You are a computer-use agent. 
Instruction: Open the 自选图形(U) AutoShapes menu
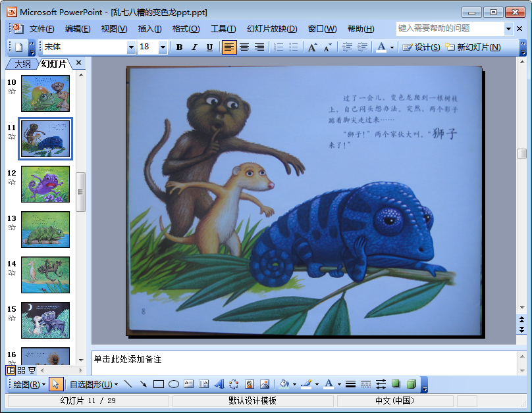(x=93, y=384)
